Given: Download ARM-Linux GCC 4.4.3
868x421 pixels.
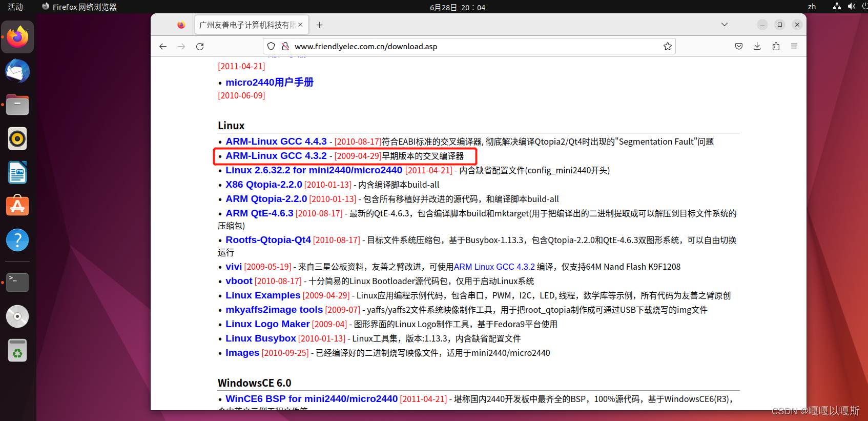Looking at the screenshot, I should click(x=276, y=141).
